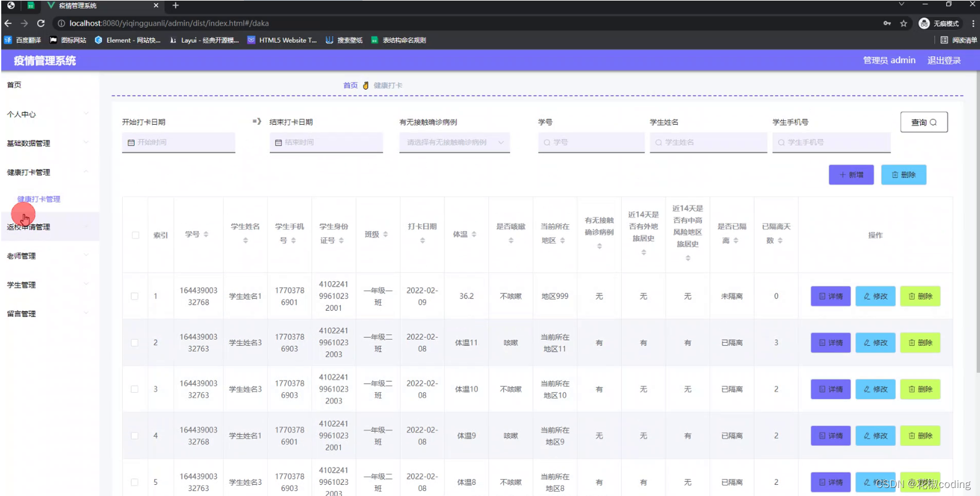Select the 健康打卡管理 submenu item

click(x=39, y=200)
